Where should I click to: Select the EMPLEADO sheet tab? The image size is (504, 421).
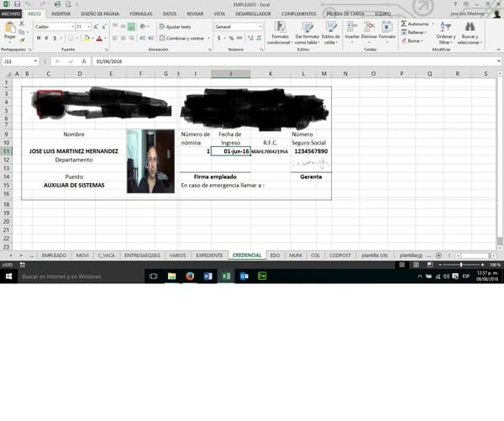point(54,255)
